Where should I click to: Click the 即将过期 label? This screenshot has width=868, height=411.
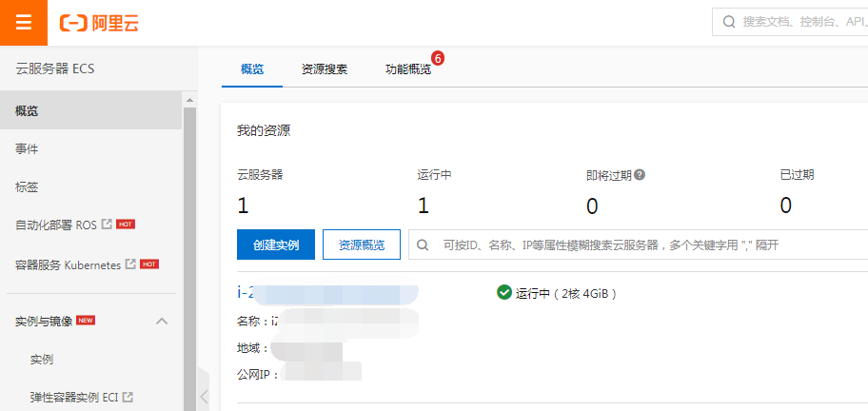[x=609, y=175]
